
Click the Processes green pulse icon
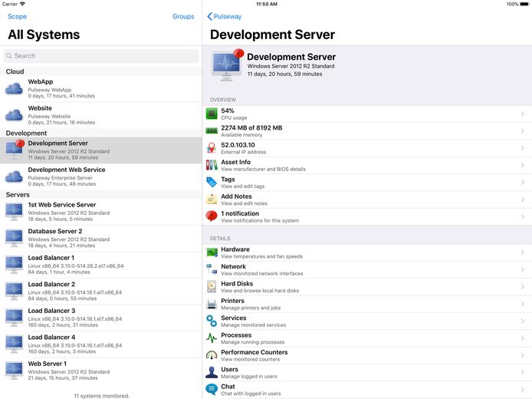212,338
